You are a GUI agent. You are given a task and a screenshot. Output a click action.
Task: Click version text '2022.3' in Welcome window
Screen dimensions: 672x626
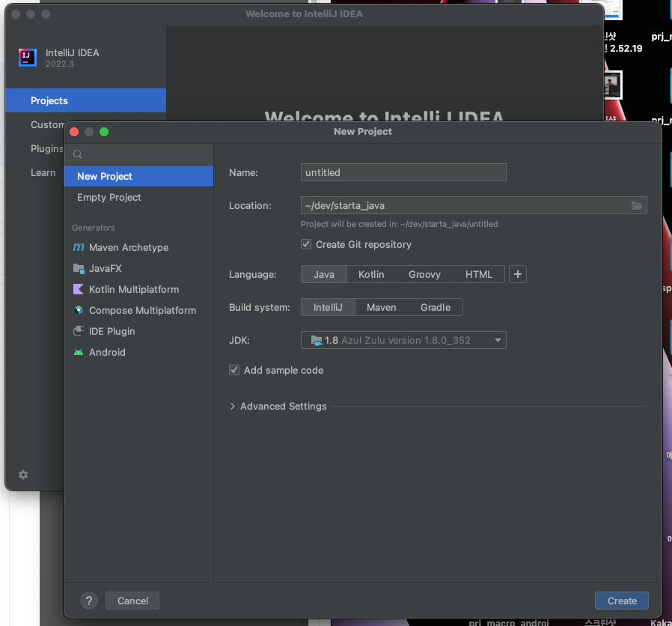tap(60, 64)
